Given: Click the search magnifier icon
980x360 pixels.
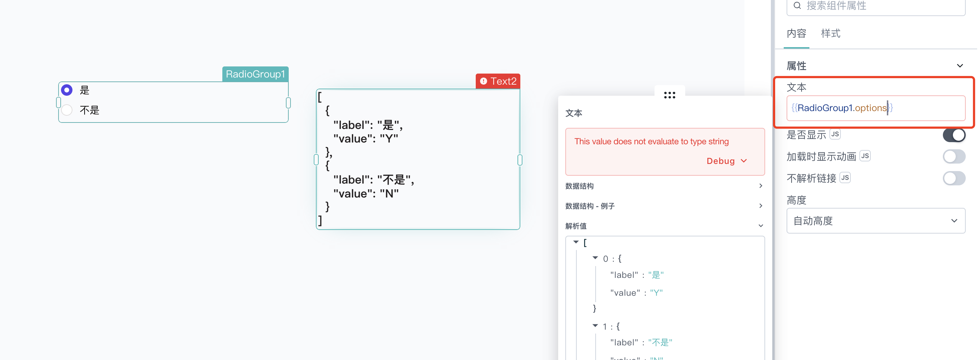Looking at the screenshot, I should coord(797,5).
